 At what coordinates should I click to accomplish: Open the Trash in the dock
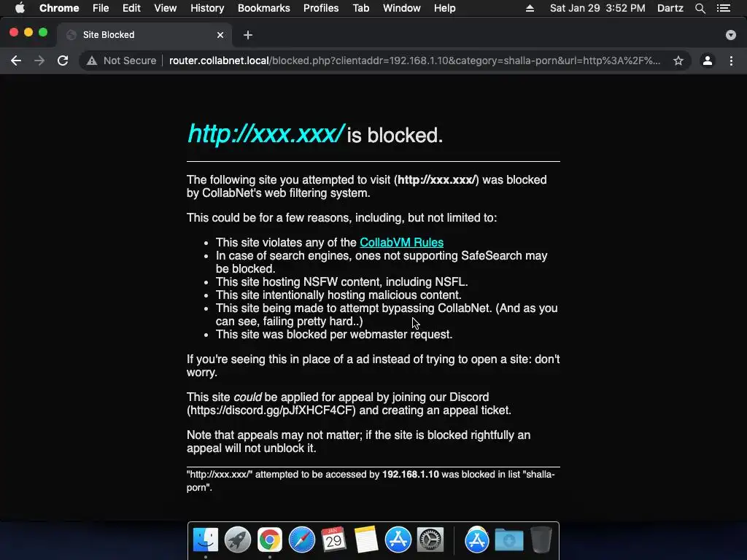pyautogui.click(x=541, y=540)
